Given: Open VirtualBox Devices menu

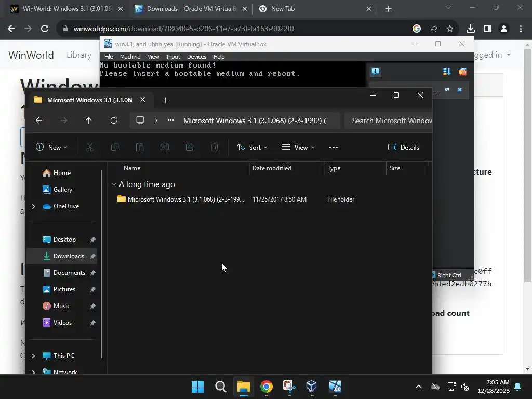Looking at the screenshot, I should [196, 57].
